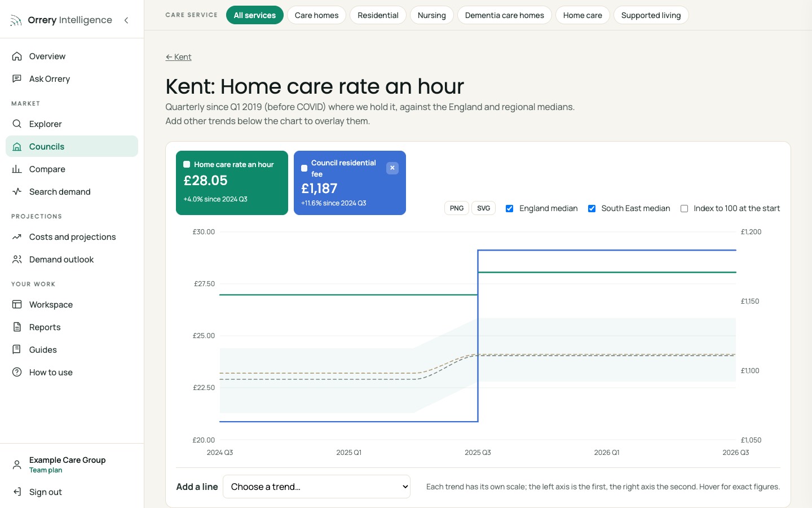Open the Compare page label
Image resolution: width=812 pixels, height=508 pixels.
point(47,169)
